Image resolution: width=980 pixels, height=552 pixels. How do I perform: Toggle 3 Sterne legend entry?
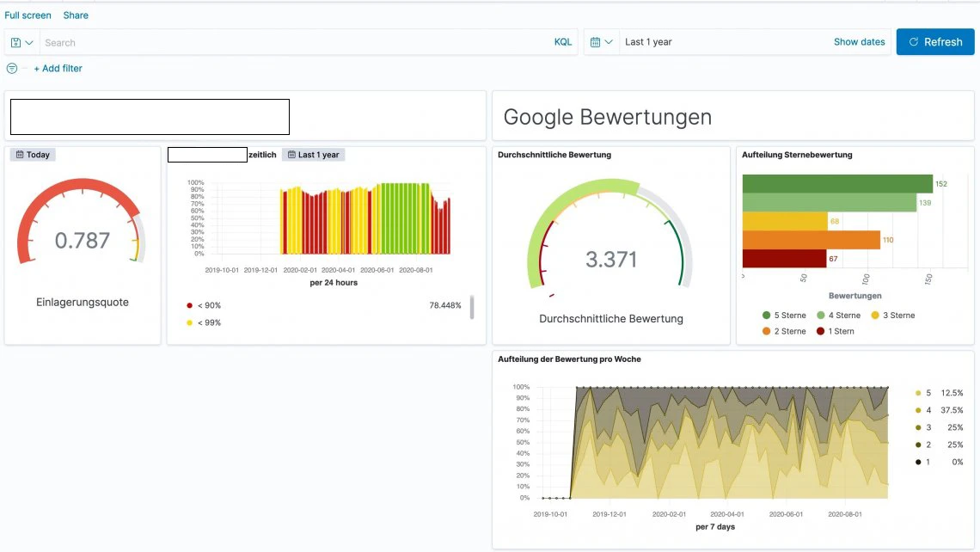click(893, 315)
